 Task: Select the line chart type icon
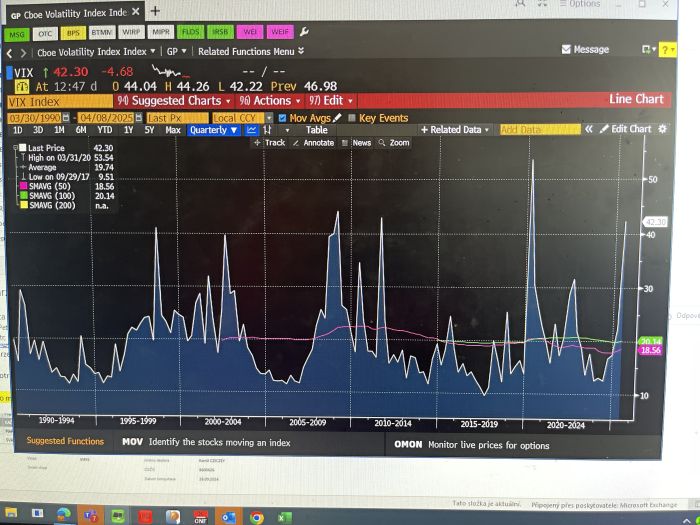[252, 130]
